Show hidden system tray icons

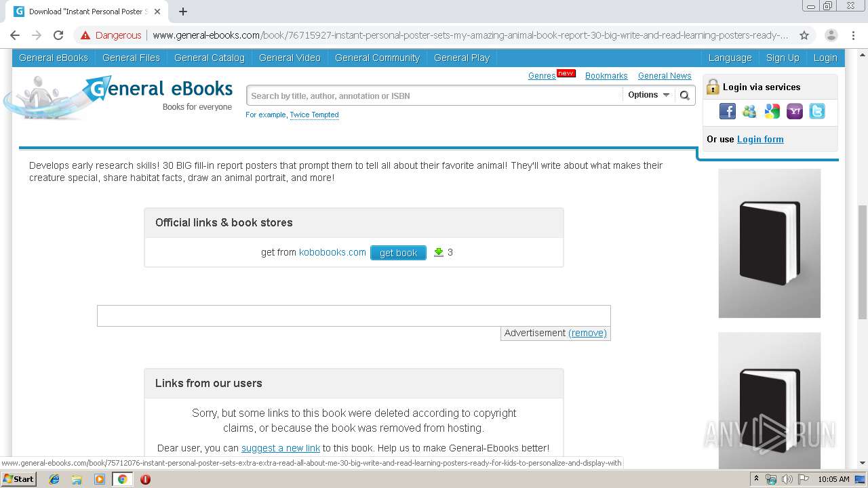[756, 479]
